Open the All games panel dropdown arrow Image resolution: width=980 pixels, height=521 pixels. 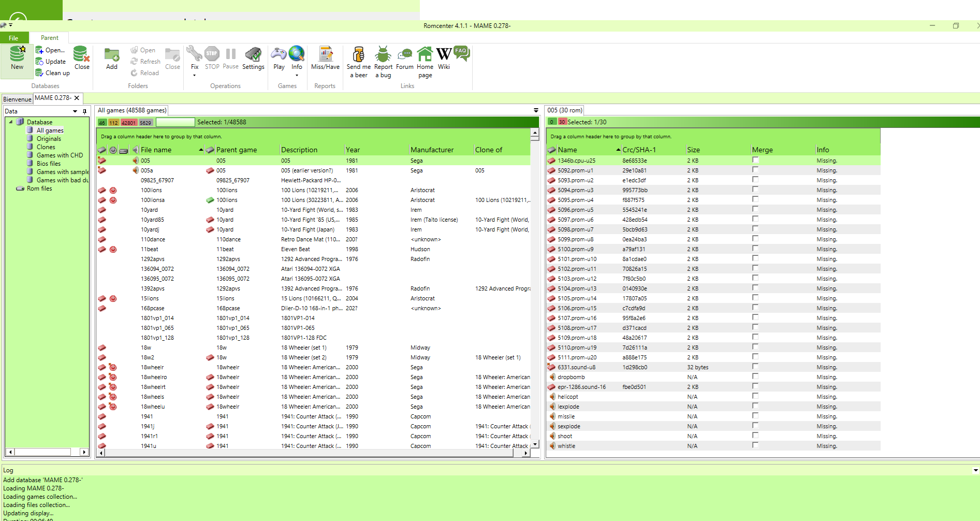pyautogui.click(x=536, y=110)
